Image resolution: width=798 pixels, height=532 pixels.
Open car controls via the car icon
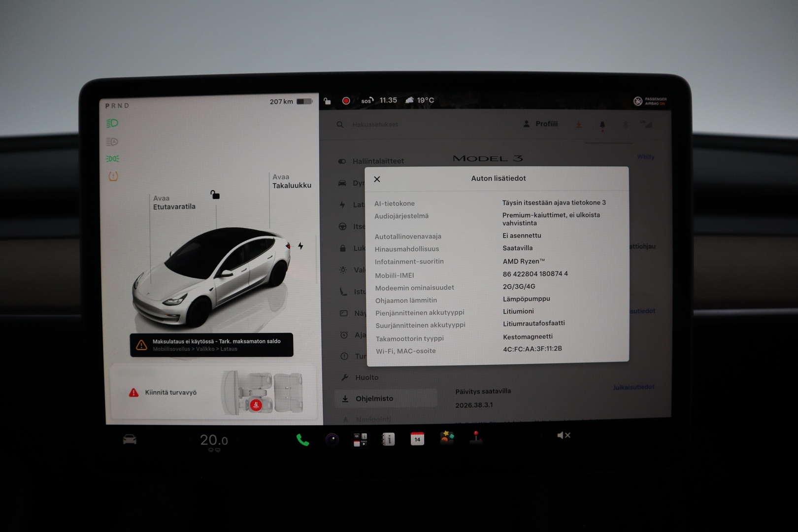pyautogui.click(x=130, y=439)
